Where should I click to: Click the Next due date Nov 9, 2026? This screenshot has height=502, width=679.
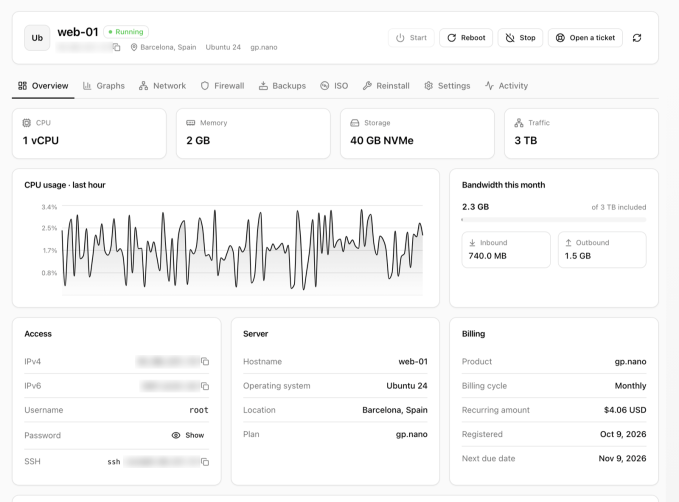(x=622, y=458)
